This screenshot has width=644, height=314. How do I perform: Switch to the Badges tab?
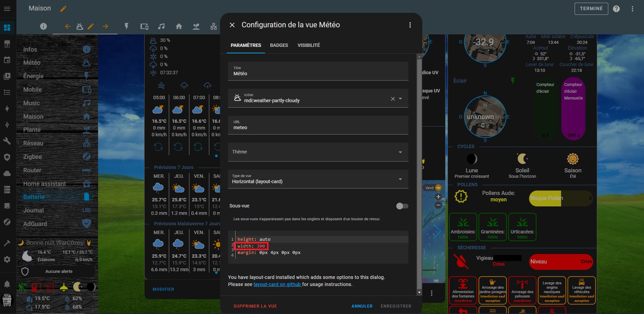[279, 45]
